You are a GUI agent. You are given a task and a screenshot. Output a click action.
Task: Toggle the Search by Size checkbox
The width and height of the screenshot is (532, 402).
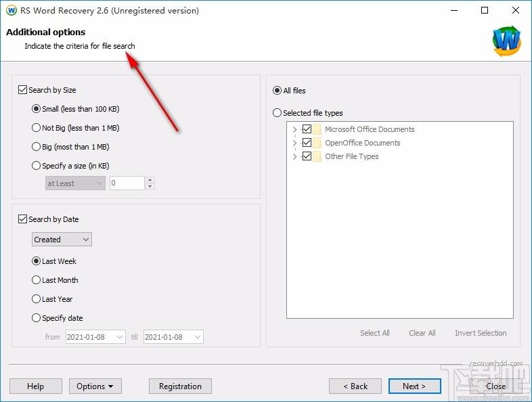tap(23, 90)
